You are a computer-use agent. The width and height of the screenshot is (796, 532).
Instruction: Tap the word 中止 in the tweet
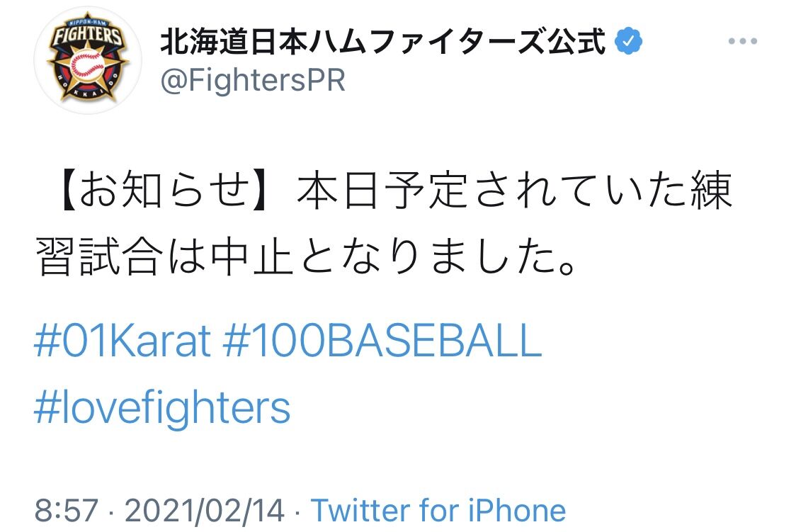tap(252, 259)
